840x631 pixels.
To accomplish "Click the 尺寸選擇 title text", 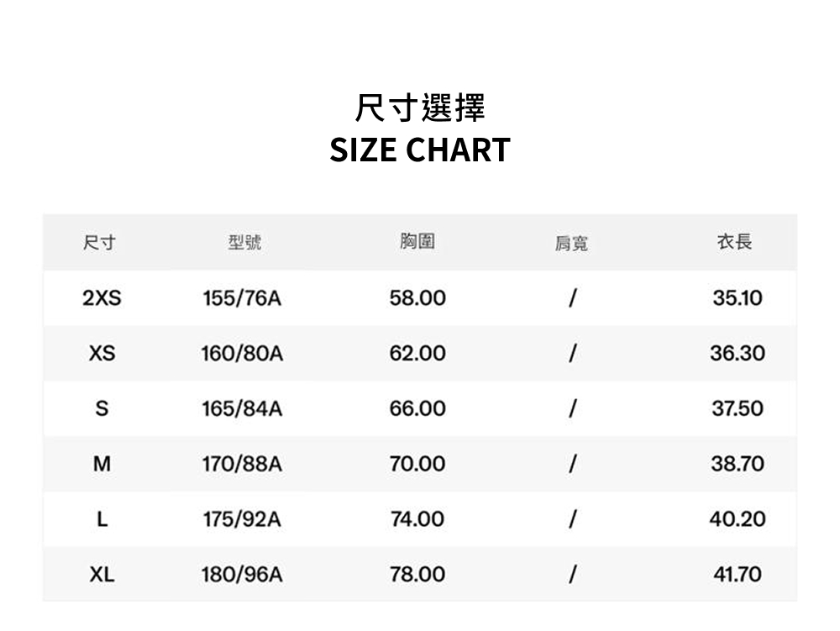I will [x=420, y=108].
